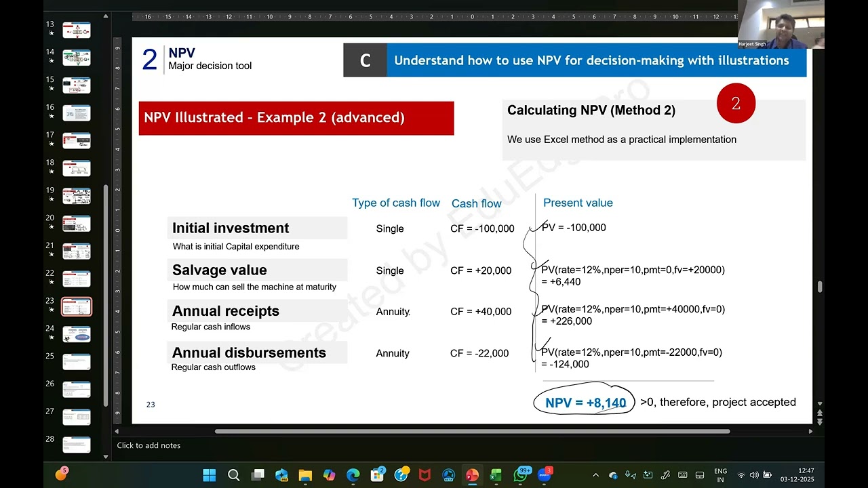Select slide 28 thumbnail
Image resolution: width=868 pixels, height=488 pixels.
click(x=77, y=445)
